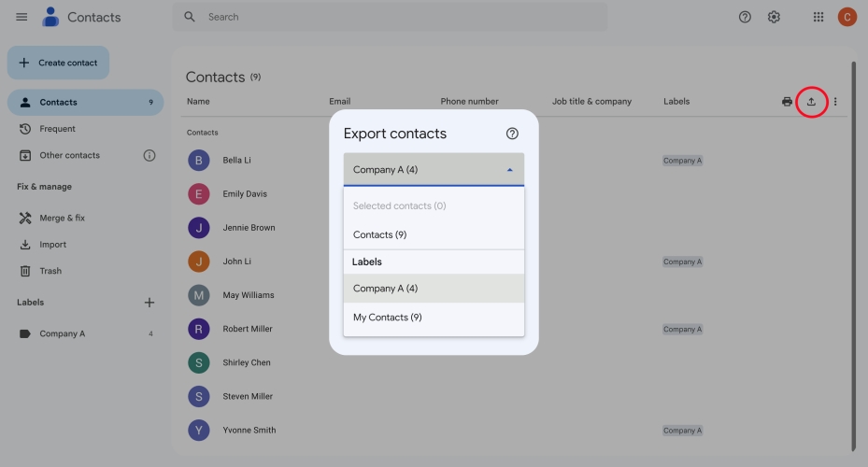Open Trash in sidebar
Screen dimensions: 868x467
pyautogui.click(x=85, y=271)
